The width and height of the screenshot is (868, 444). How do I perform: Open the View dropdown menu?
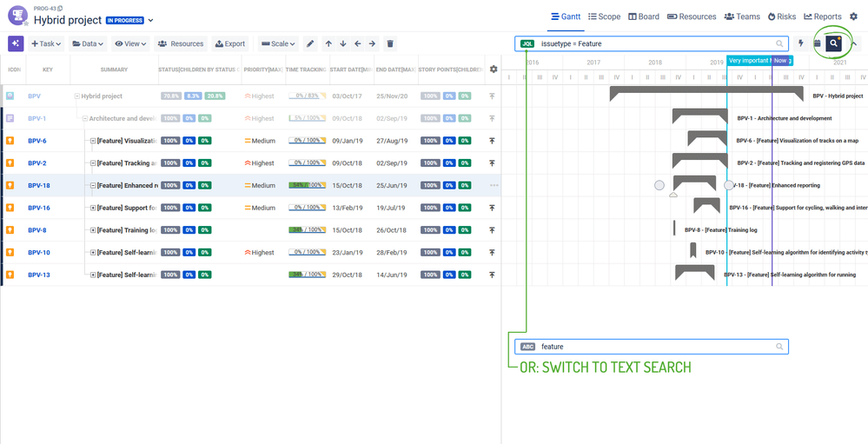131,43
